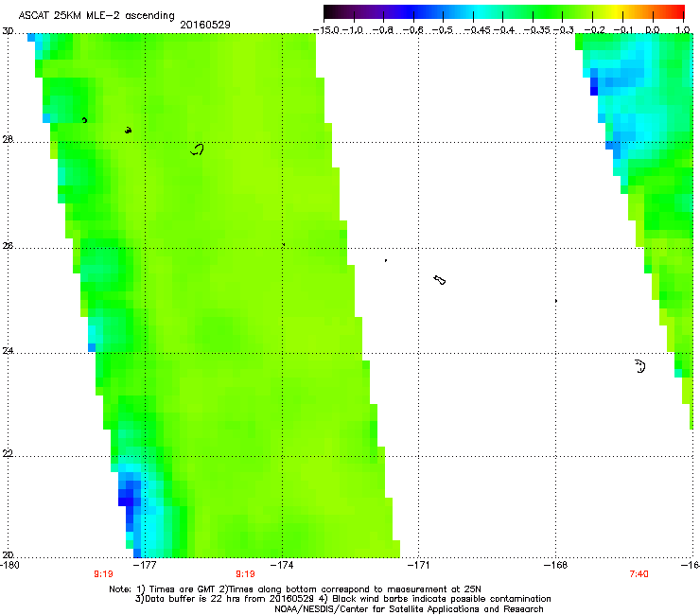
Task: Click the dark blue patch in the right swath
Action: tap(594, 86)
